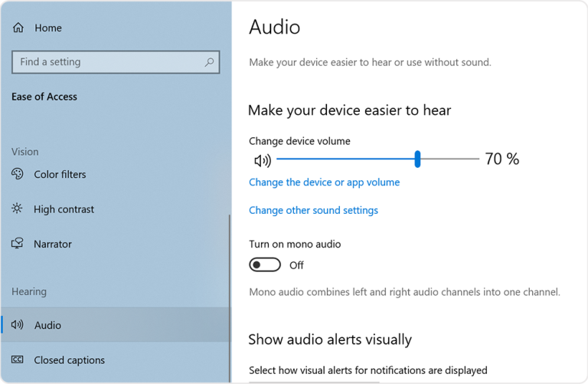Click the Turn on mono audio label
The image size is (588, 384).
tap(295, 244)
